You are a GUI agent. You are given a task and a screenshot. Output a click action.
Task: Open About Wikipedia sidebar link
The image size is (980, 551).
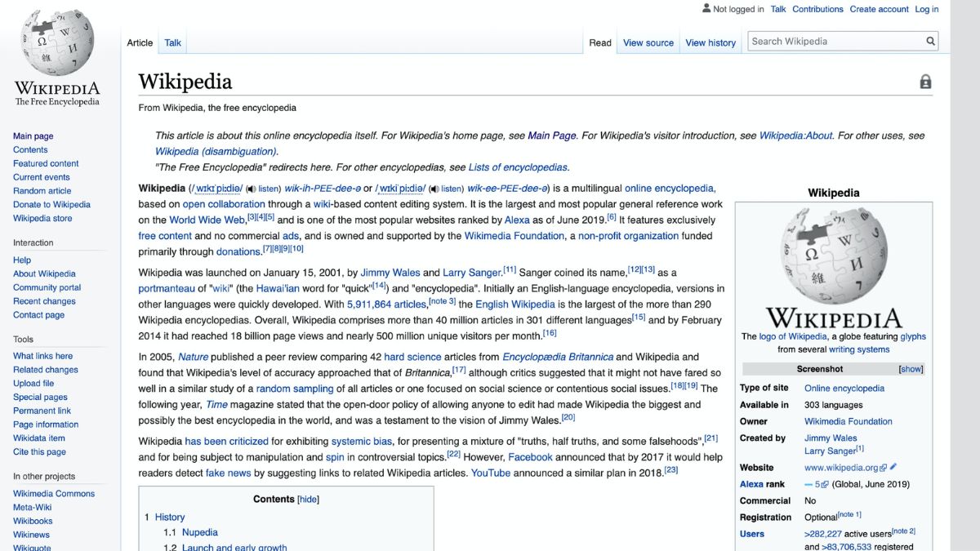[x=44, y=274]
